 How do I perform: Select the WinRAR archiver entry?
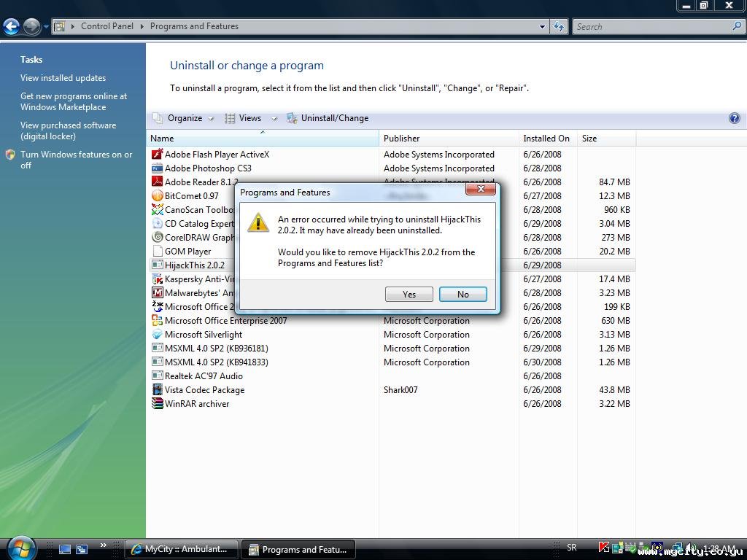click(x=197, y=403)
